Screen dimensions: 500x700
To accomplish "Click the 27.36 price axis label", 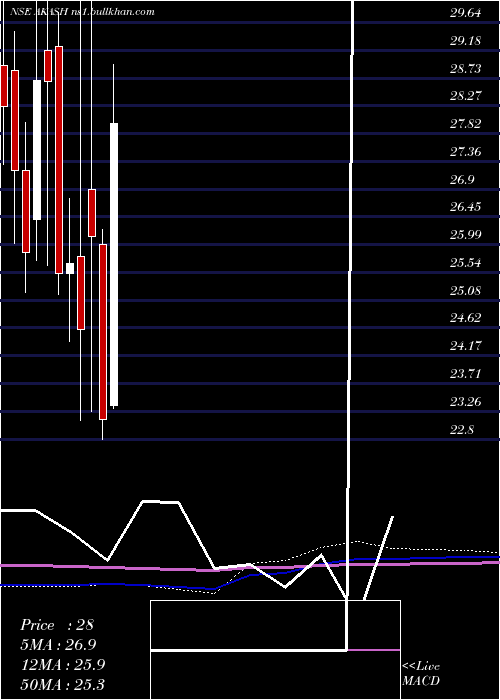I will coord(466,152).
